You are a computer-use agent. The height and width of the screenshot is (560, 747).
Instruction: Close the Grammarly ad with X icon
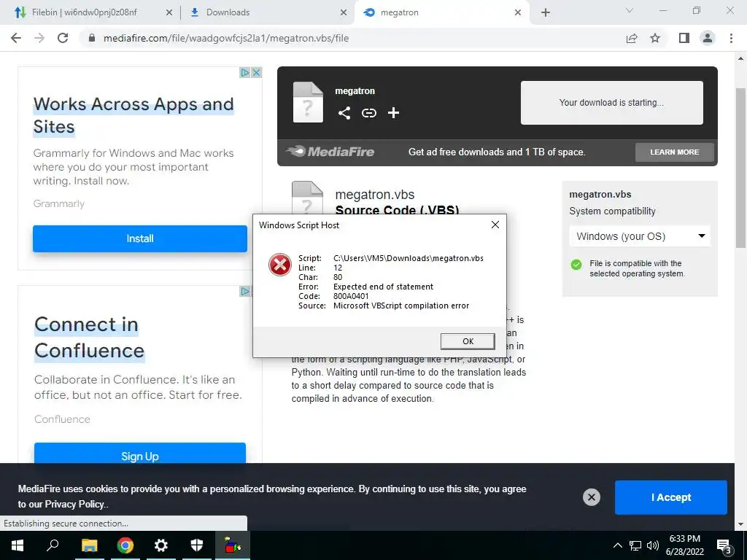[256, 72]
